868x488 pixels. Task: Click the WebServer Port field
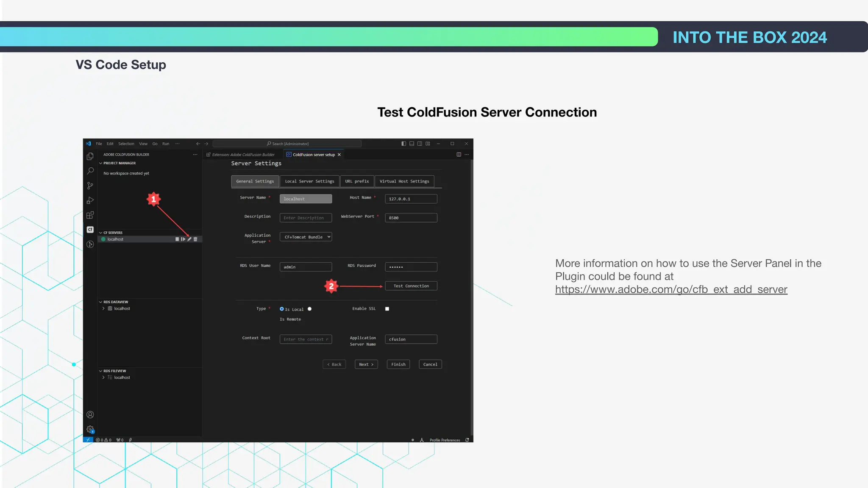[411, 218]
